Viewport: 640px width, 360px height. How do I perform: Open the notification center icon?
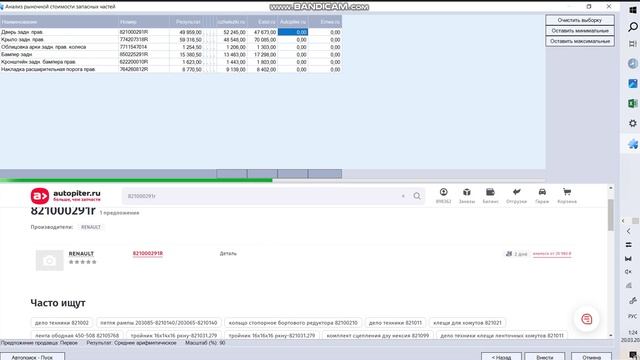[x=633, y=355]
